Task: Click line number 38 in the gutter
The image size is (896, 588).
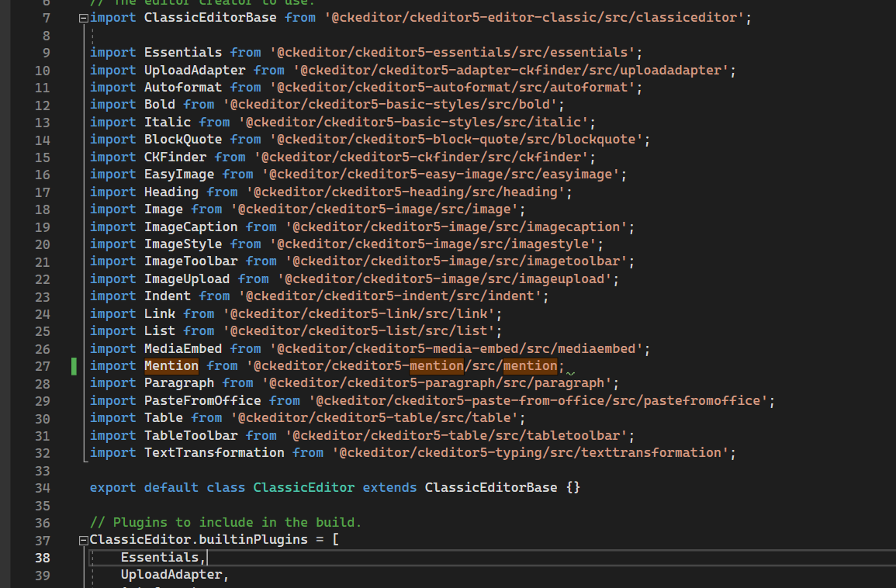Action: coord(43,557)
